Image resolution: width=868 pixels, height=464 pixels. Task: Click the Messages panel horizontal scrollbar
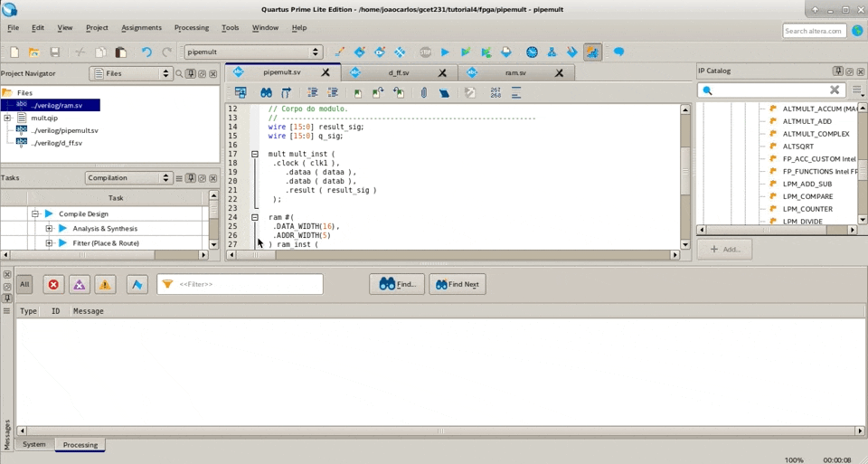[440, 431]
